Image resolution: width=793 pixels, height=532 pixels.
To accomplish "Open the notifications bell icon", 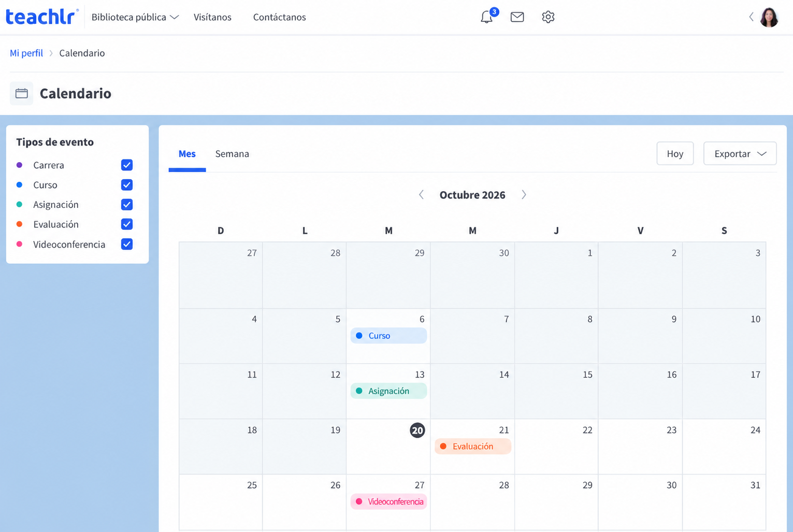I will pyautogui.click(x=486, y=17).
